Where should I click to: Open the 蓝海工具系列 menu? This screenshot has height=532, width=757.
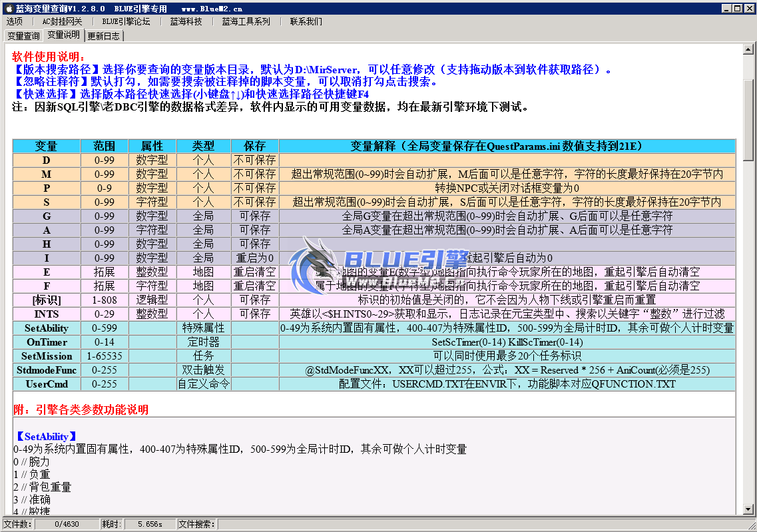coord(246,21)
